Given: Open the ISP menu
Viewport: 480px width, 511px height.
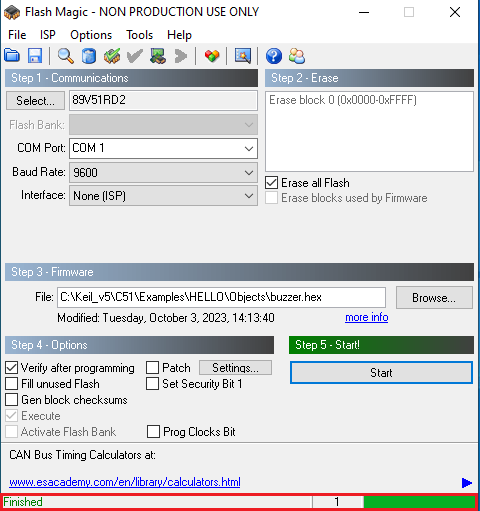Looking at the screenshot, I should pos(48,35).
